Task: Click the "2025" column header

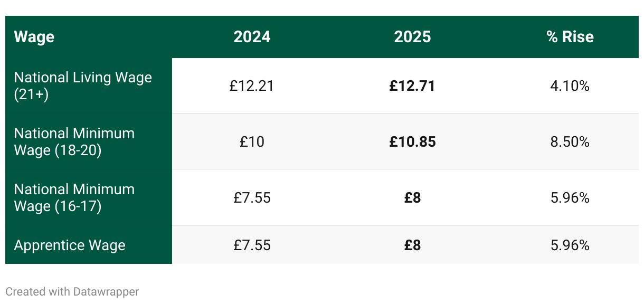Action: (x=412, y=37)
